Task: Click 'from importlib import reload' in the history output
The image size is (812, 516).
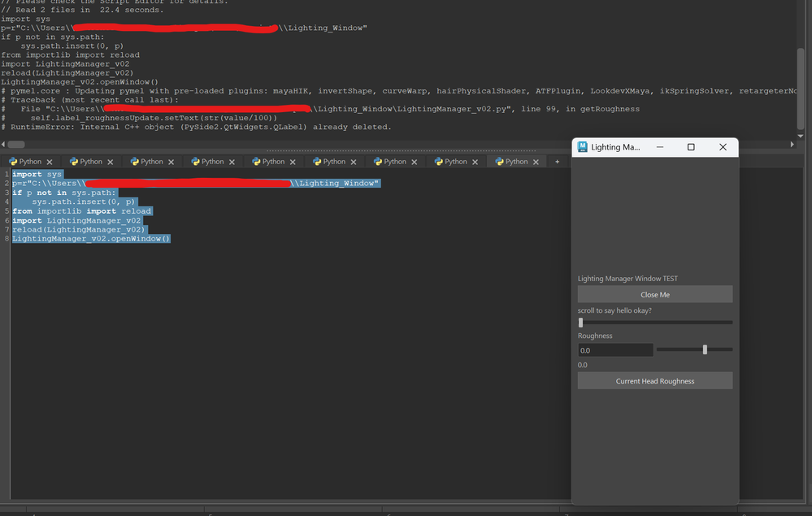Action: (71, 55)
